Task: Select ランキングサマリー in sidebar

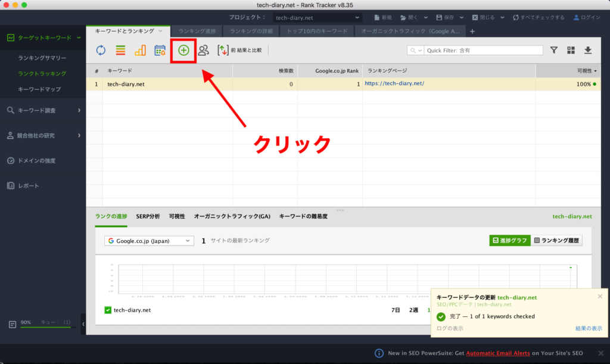Action: [x=42, y=58]
